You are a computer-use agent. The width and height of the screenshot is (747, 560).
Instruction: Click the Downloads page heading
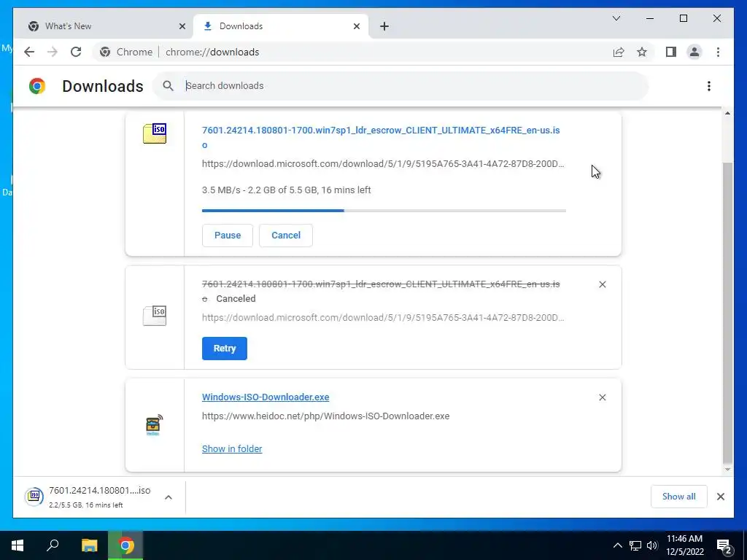pyautogui.click(x=103, y=86)
